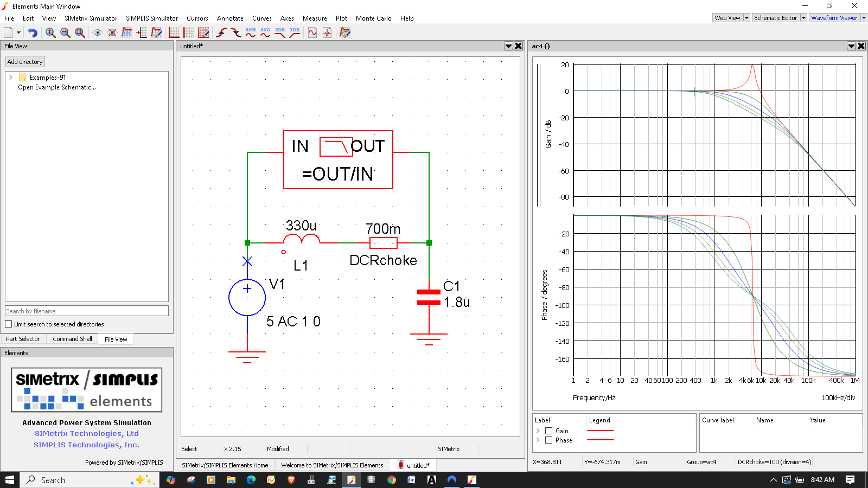Click the crossed-out eye Hide curves icon
This screenshot has height=488, width=868.
112,33
